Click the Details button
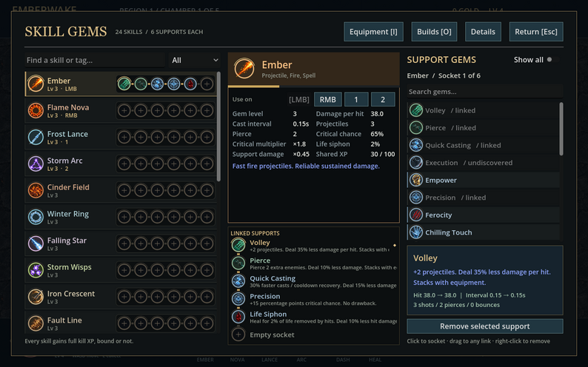The height and width of the screenshot is (367, 588). coord(483,32)
